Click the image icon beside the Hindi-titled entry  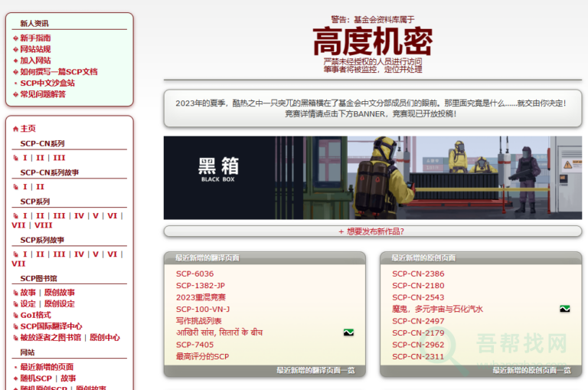point(348,333)
